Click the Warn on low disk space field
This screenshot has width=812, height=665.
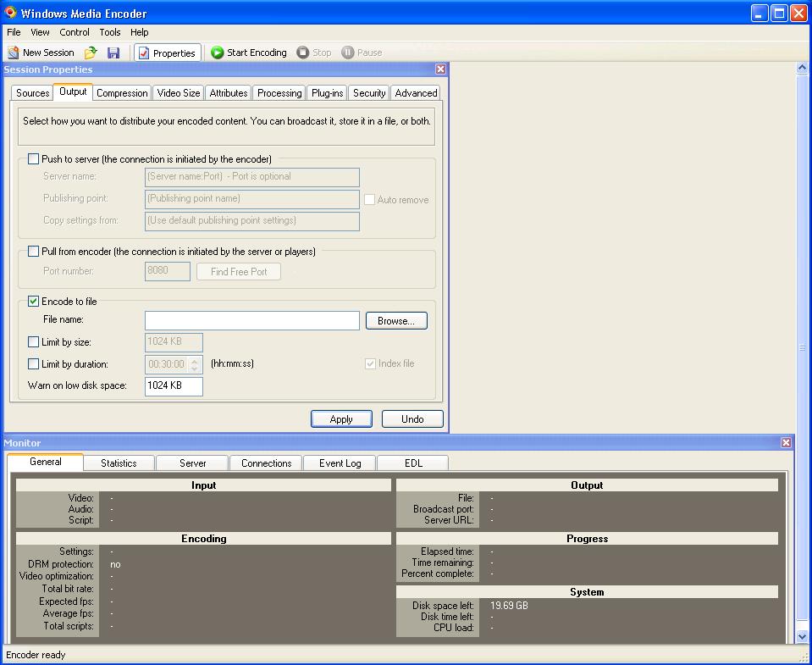pos(174,386)
